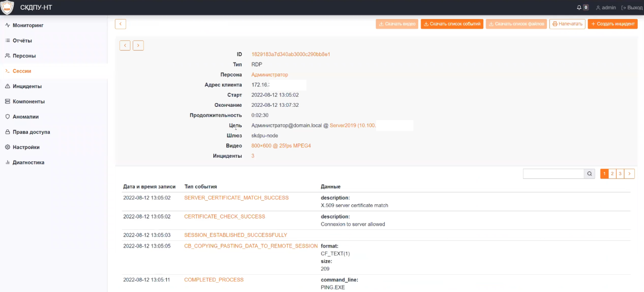Select gateway value skdpu-node
Image resolution: width=644 pixels, height=292 pixels.
265,136
